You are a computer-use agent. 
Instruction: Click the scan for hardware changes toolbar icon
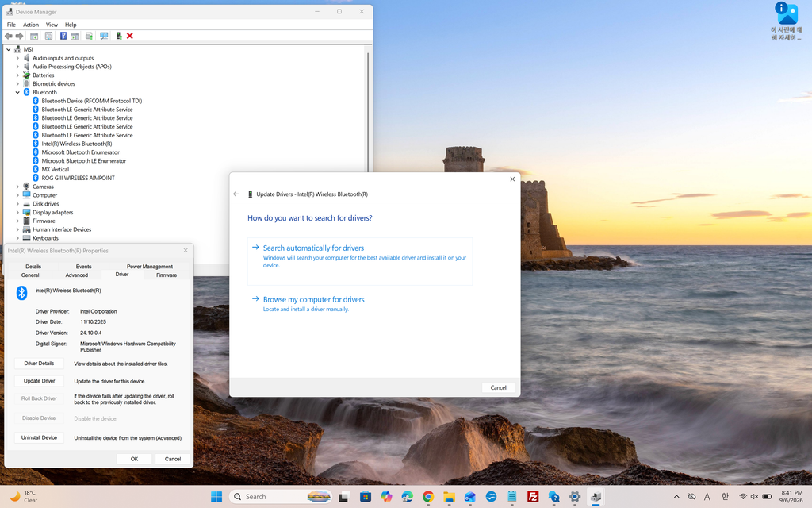tap(104, 36)
